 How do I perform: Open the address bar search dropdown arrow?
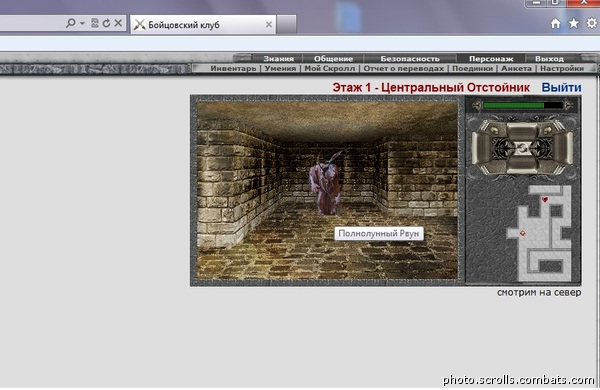point(82,23)
